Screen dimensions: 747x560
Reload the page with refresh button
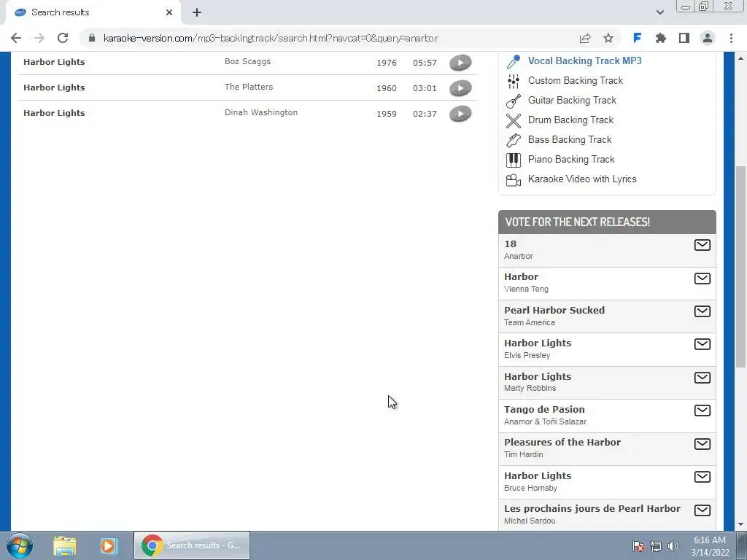coord(63,38)
